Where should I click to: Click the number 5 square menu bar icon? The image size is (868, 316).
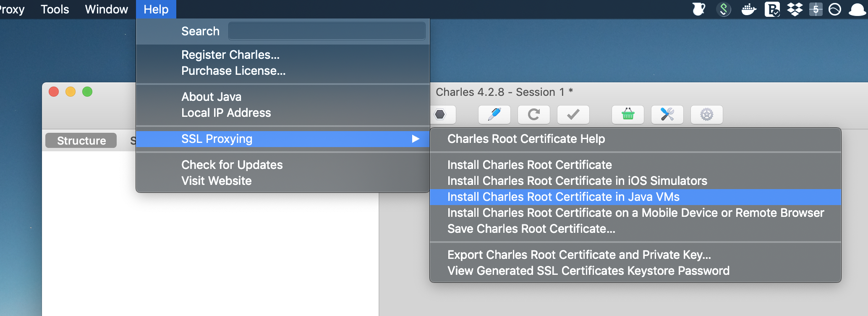pos(816,9)
